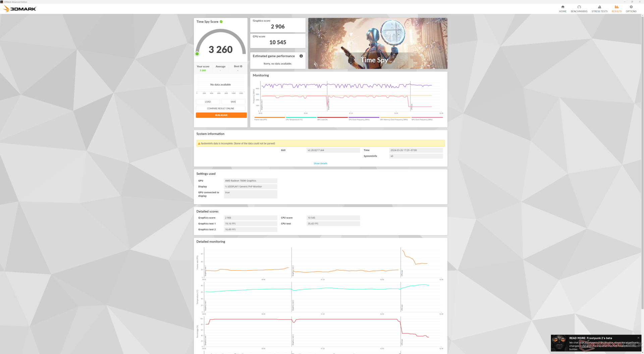Click the 3DMark logo

20,9
